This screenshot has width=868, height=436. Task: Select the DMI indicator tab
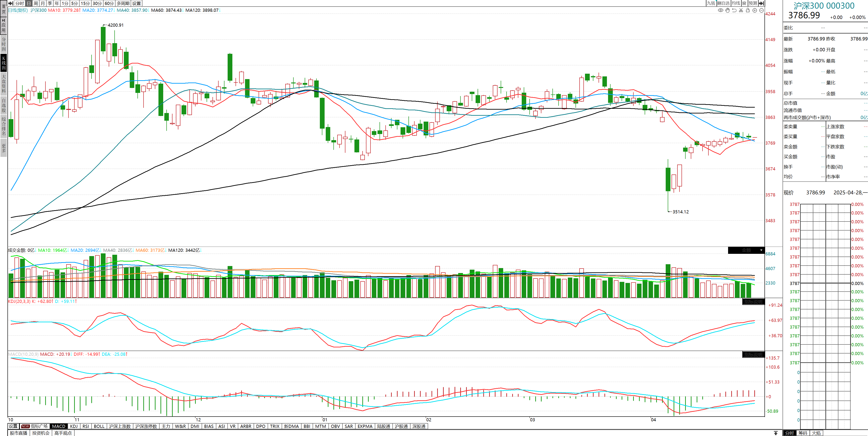(195, 426)
